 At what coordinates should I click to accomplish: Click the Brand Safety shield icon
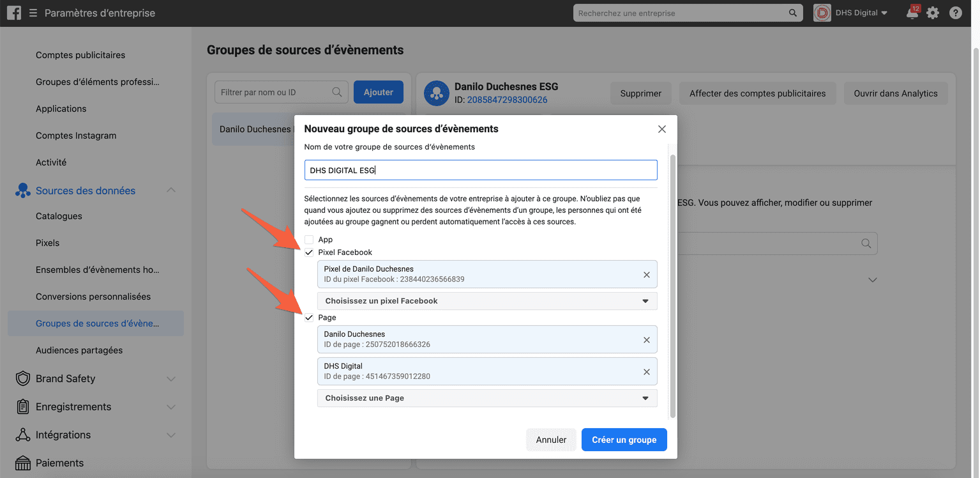coord(23,378)
